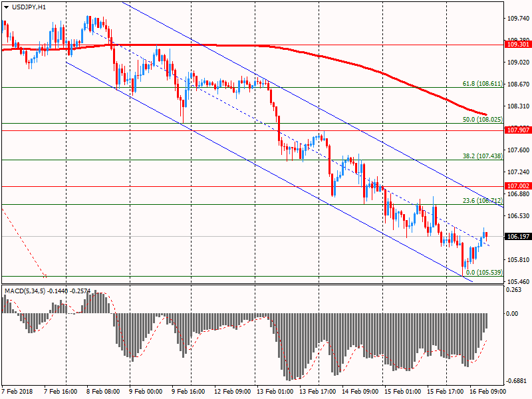Viewport: 532px width, 399px height.
Task: Click the MACD scale value 0.00
Action: [x=512, y=313]
